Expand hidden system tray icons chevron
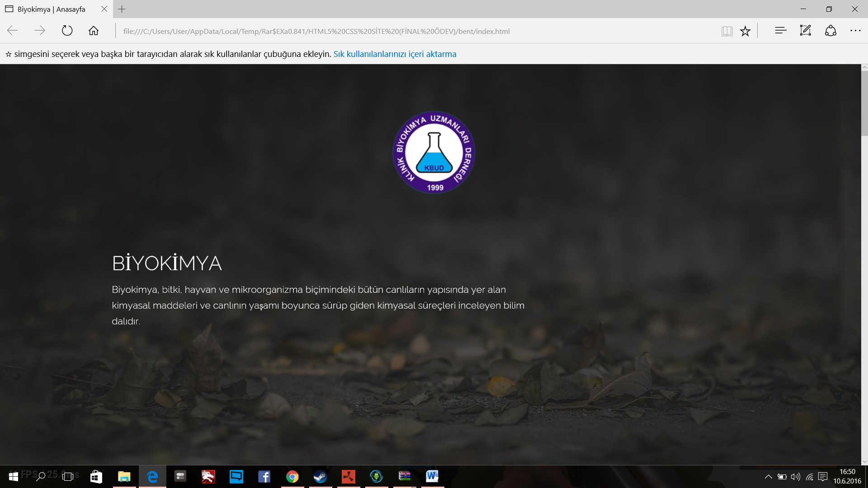Image resolution: width=868 pixels, height=488 pixels. pos(768,477)
